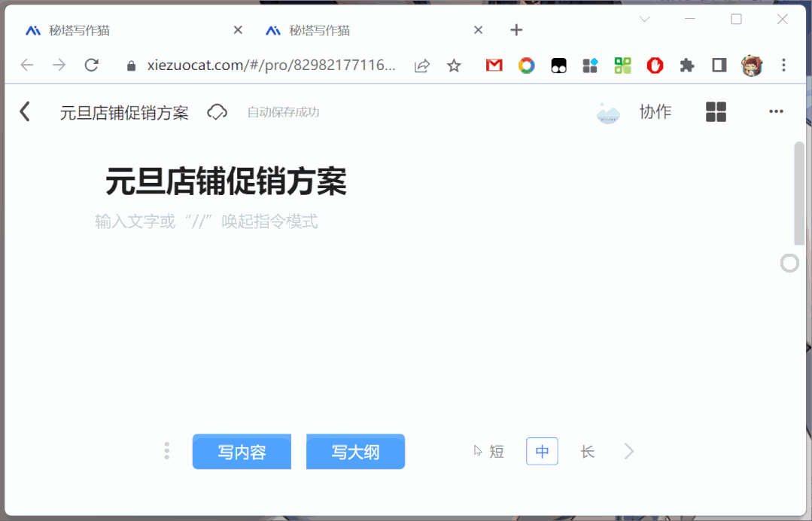Click the apps grid icon near 协作
812x521 pixels.
click(x=715, y=111)
